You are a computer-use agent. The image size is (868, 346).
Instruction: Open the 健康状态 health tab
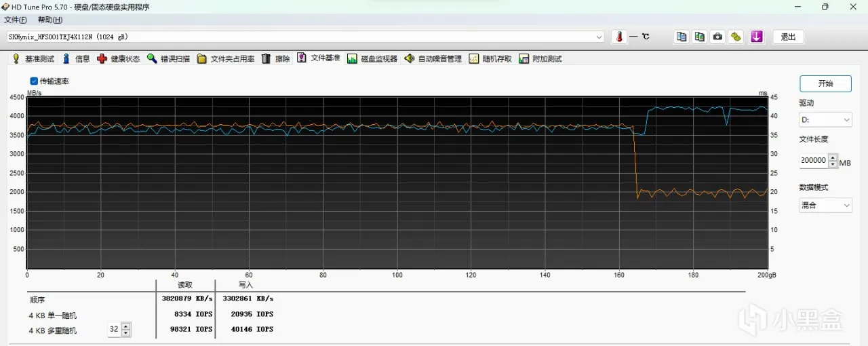[118, 59]
